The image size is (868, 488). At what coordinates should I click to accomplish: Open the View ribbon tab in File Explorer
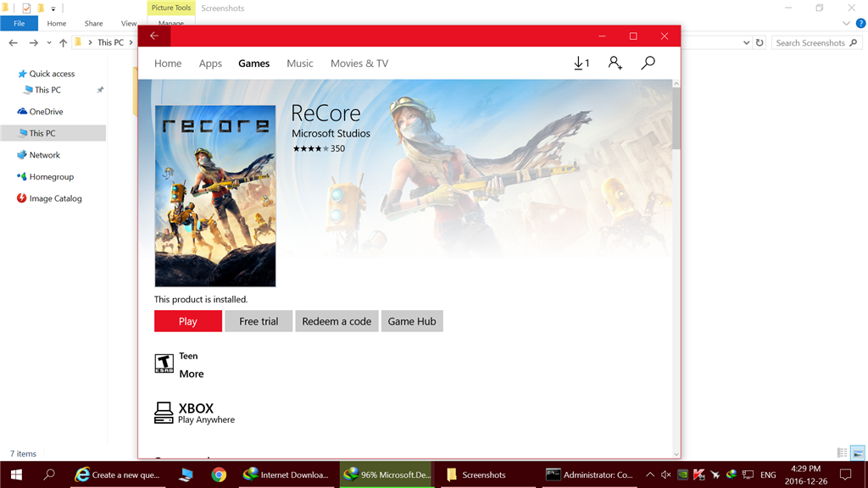129,23
